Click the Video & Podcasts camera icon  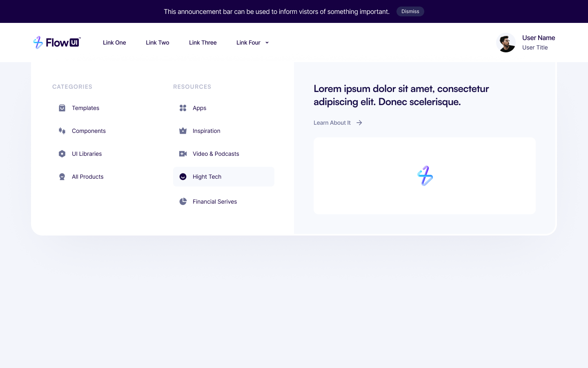(x=183, y=154)
